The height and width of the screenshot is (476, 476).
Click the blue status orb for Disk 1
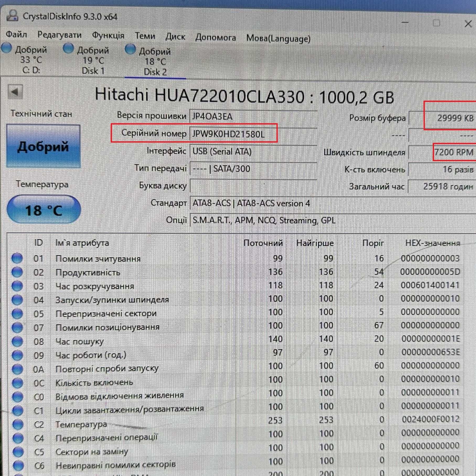tap(69, 49)
